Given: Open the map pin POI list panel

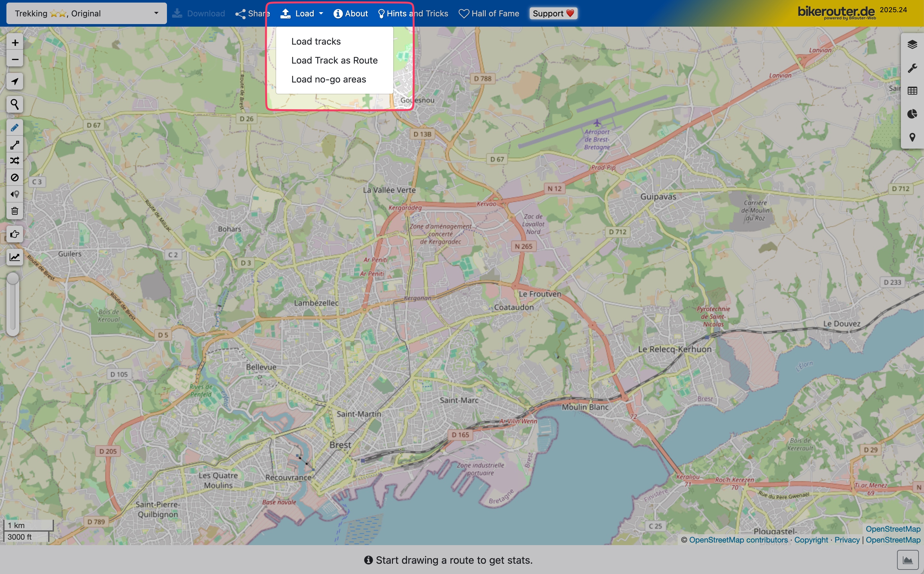Looking at the screenshot, I should tap(912, 137).
